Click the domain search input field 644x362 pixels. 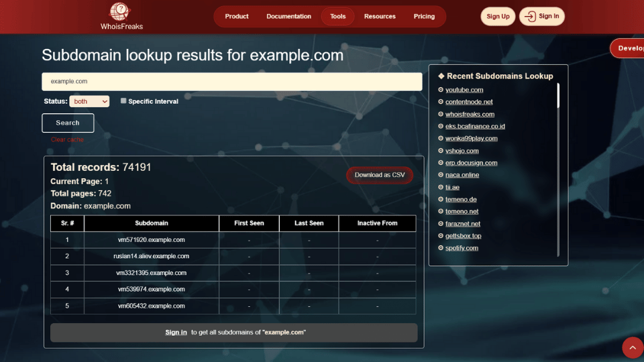coord(231,82)
